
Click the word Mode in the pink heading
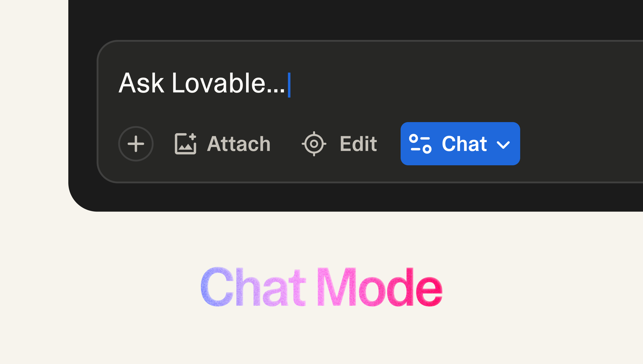click(x=380, y=287)
